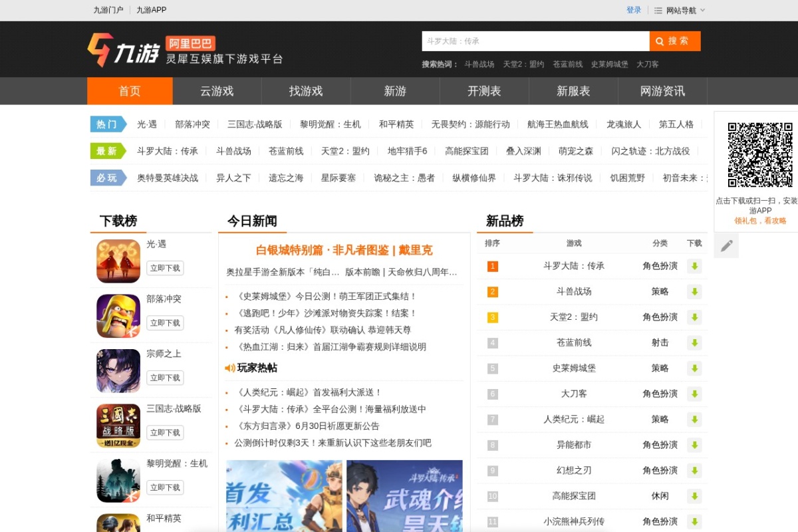
Task: Click 奥特曼英雄决战 in 必玩 row
Action: 168,178
